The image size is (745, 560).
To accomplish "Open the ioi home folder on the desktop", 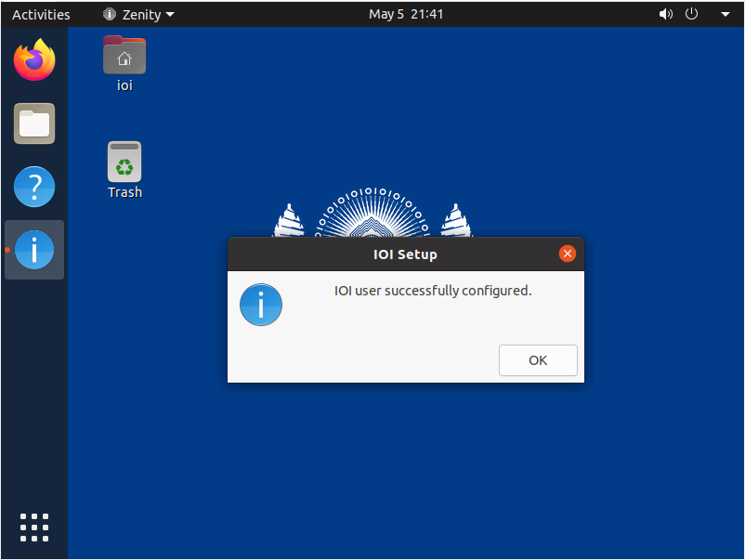I will click(x=124, y=55).
